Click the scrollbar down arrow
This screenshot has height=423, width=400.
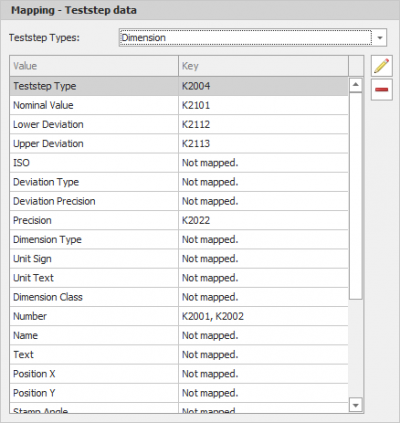(x=356, y=405)
